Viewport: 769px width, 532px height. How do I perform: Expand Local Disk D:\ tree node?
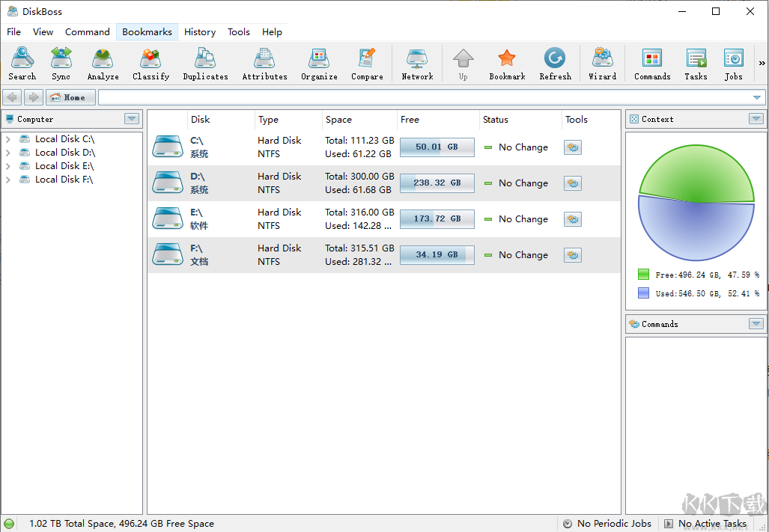(x=7, y=153)
